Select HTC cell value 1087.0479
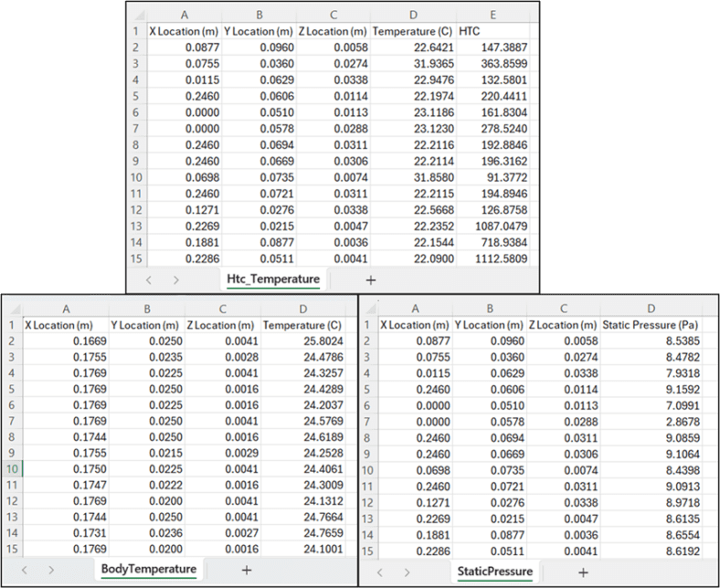Viewport: 720px width, 588px height. (x=492, y=226)
